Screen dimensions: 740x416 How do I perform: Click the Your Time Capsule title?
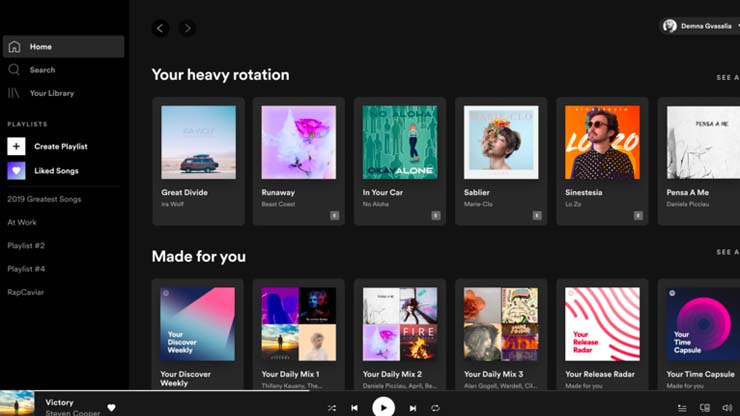[700, 374]
